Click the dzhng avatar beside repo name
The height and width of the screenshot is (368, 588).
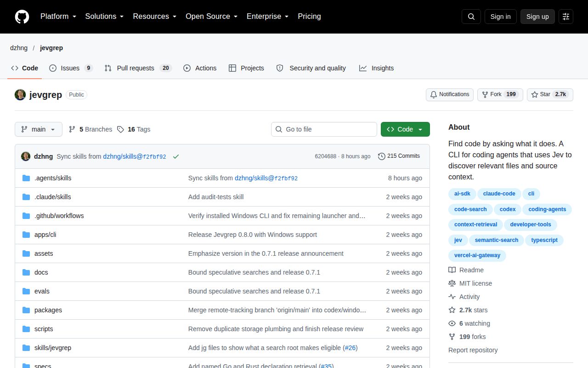click(20, 95)
